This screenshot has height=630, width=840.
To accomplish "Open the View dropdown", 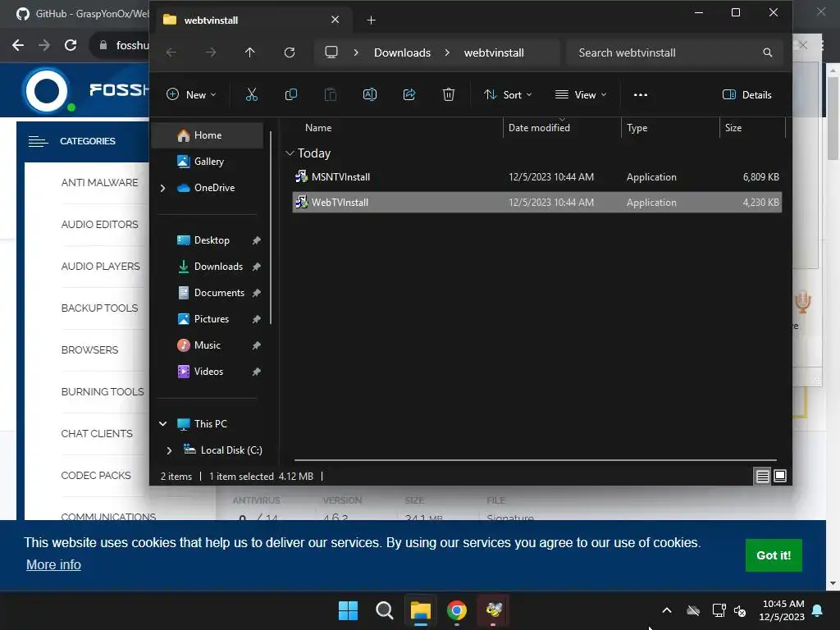I will [582, 95].
